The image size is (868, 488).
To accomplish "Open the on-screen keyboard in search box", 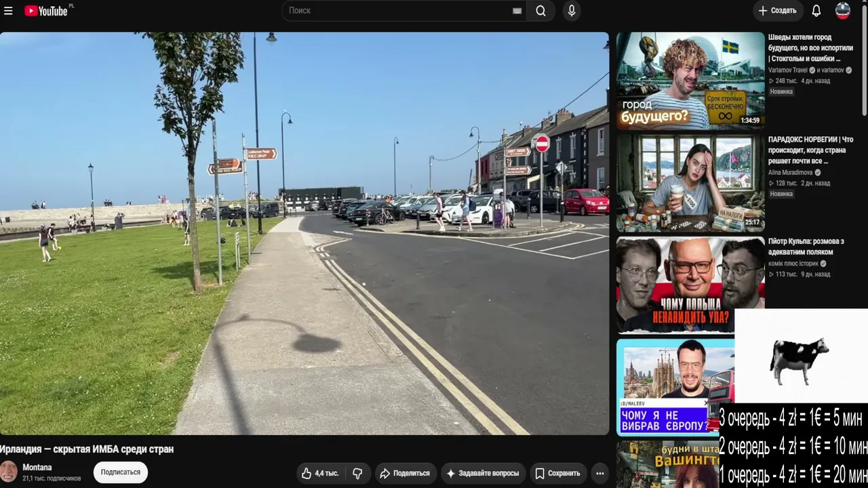I will click(517, 11).
